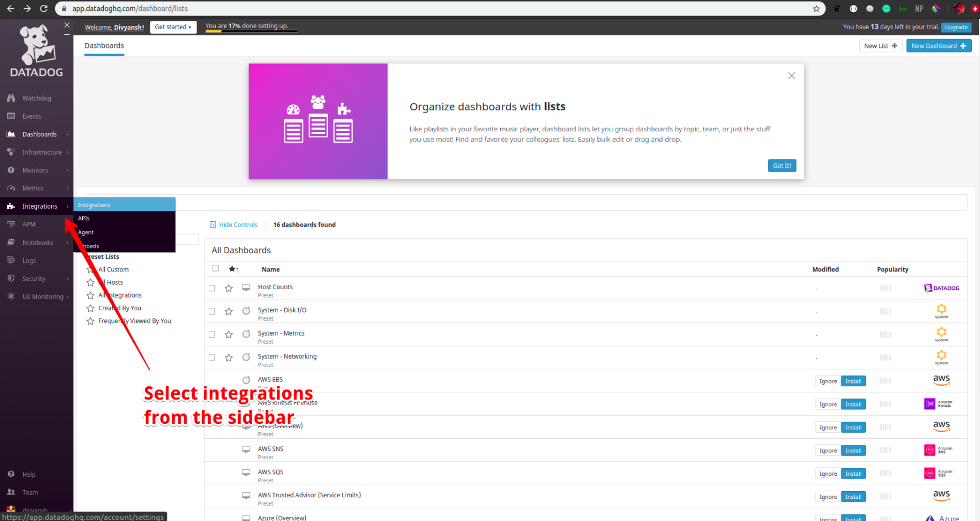Sort by the Modified column
The image size is (980, 521).
click(825, 269)
